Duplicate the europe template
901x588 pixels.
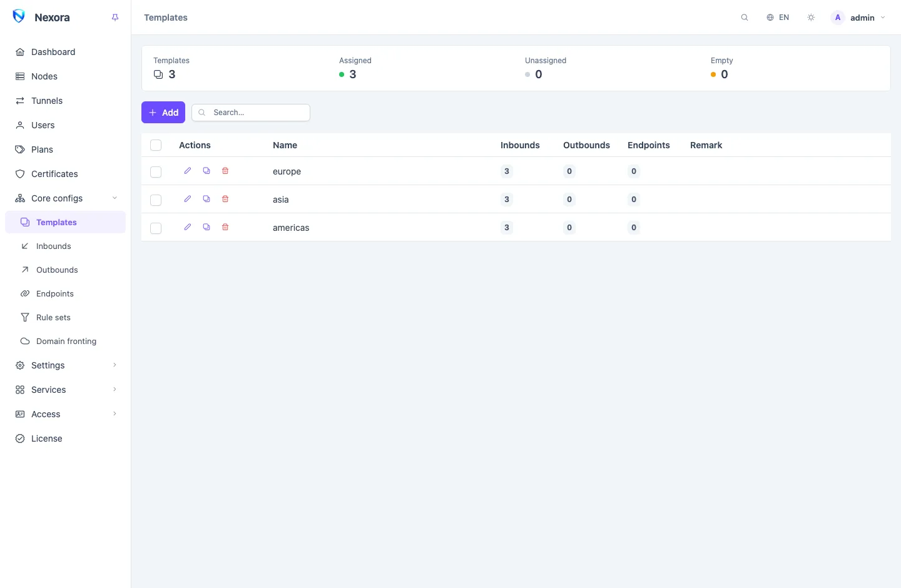(x=206, y=171)
